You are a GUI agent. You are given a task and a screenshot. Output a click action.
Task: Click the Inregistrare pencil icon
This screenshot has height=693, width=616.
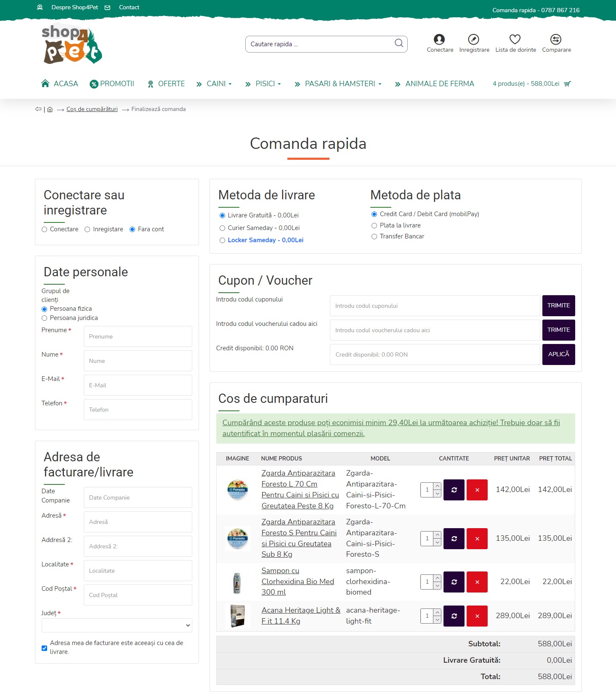click(473, 40)
